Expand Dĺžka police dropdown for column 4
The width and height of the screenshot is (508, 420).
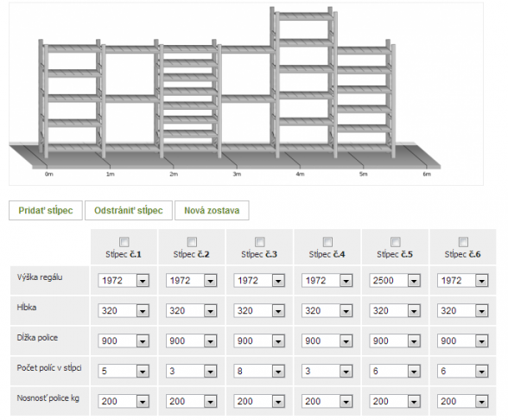327,340
